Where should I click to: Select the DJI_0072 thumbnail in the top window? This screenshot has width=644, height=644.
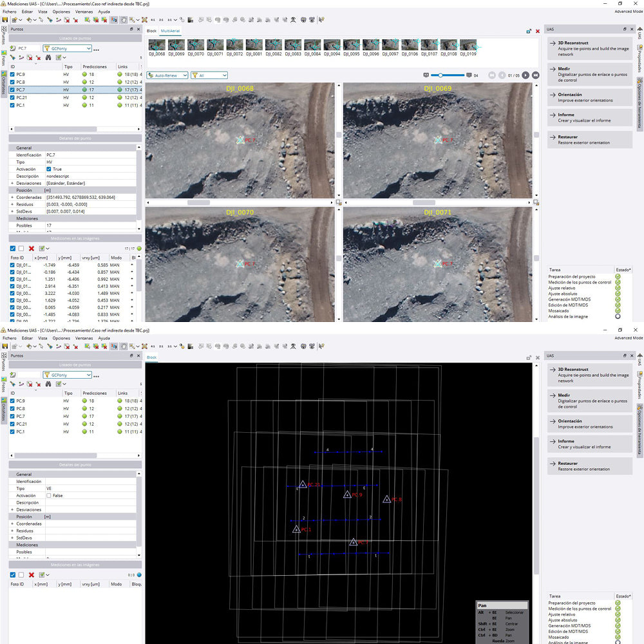234,48
